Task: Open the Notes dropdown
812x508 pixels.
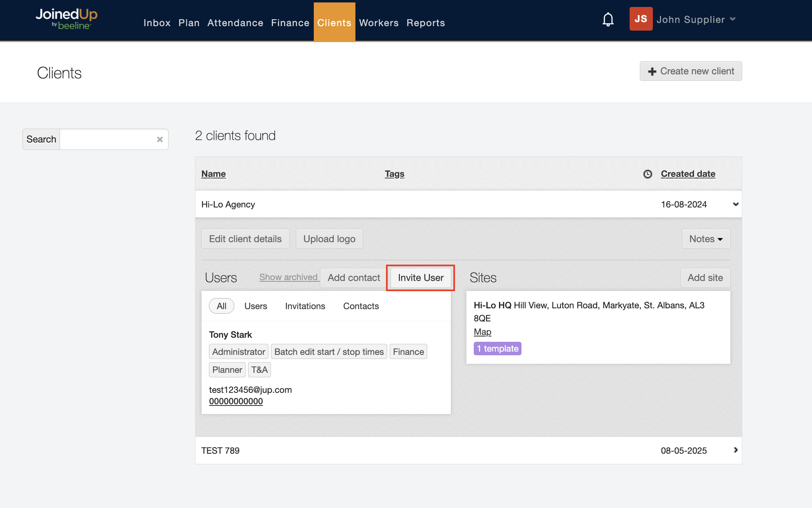Action: (x=706, y=239)
